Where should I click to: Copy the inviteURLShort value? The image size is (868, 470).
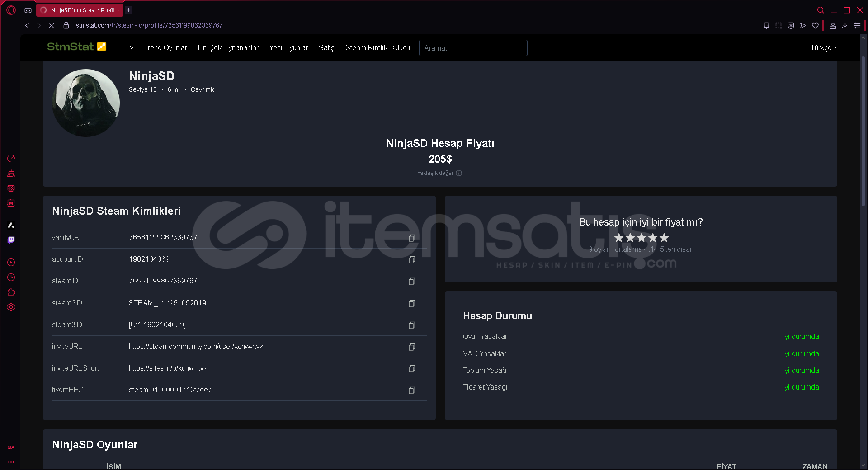[412, 368]
